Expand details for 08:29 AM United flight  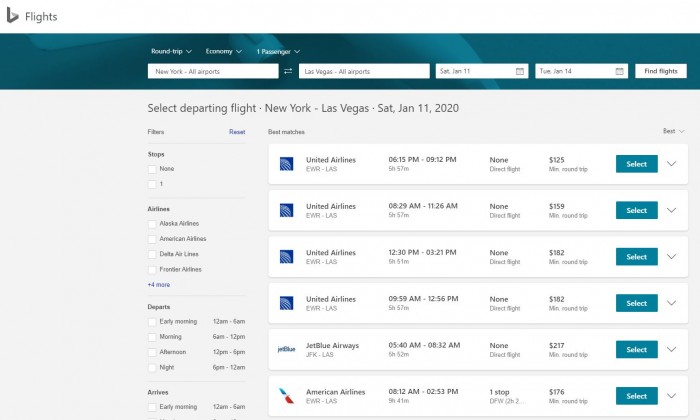[671, 210]
